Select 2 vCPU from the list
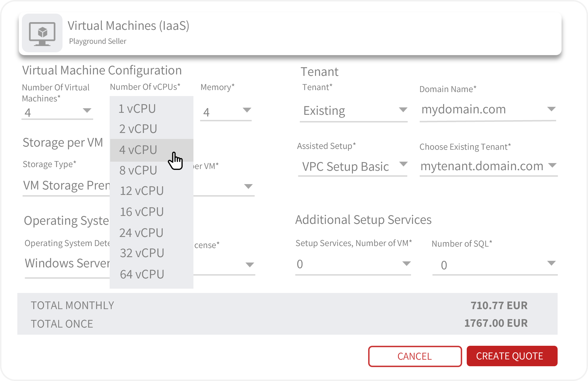Viewport: 588px width, 381px height. [151, 129]
